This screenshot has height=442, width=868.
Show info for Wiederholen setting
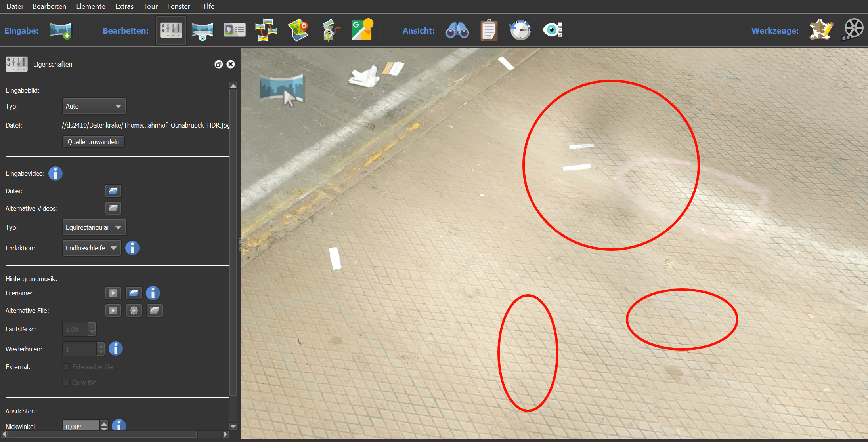(x=116, y=349)
